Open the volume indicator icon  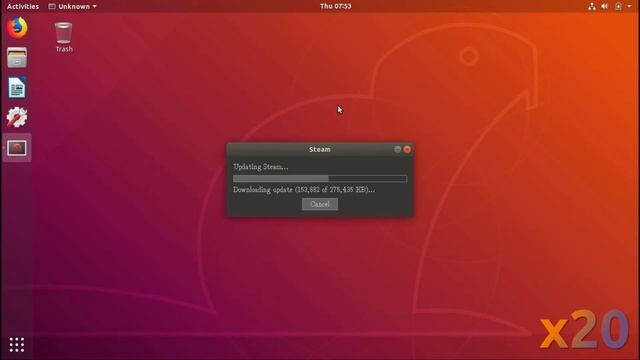click(x=604, y=6)
